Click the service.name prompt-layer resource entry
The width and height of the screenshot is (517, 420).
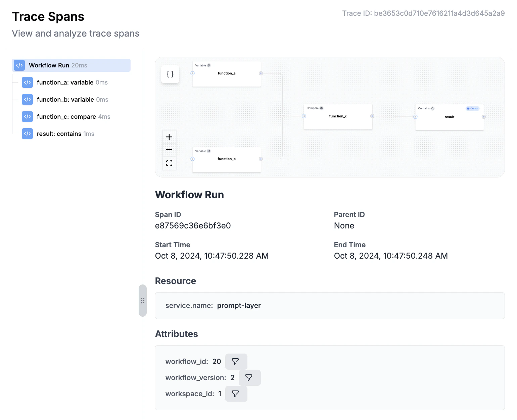(213, 306)
